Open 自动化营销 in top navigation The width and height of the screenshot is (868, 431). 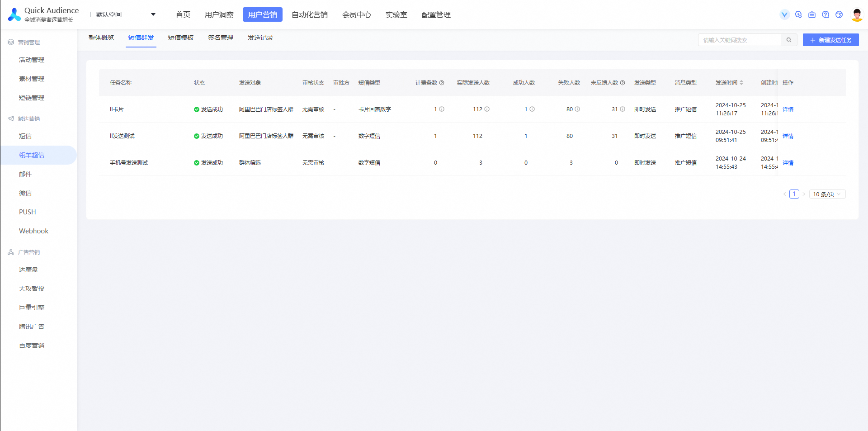[x=310, y=14]
